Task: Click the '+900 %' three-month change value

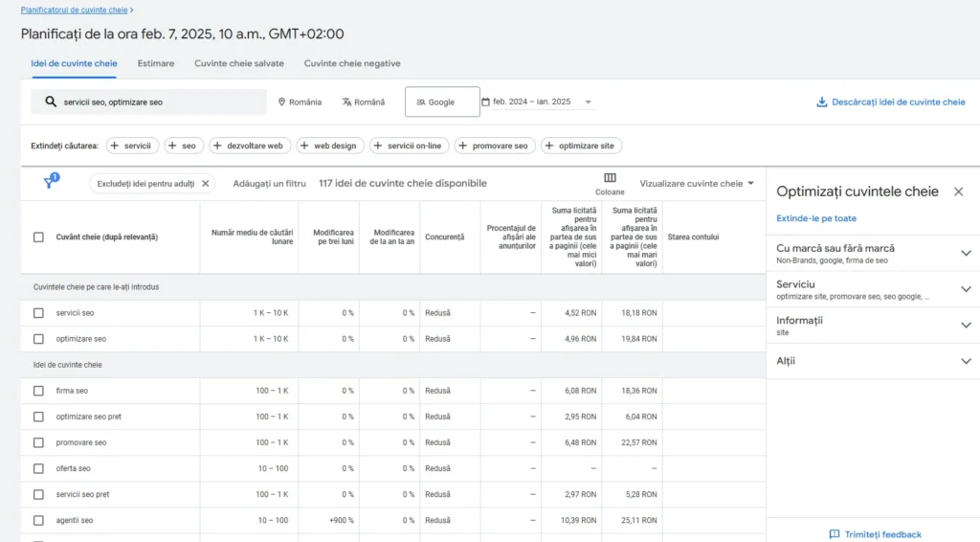Action: click(x=342, y=520)
